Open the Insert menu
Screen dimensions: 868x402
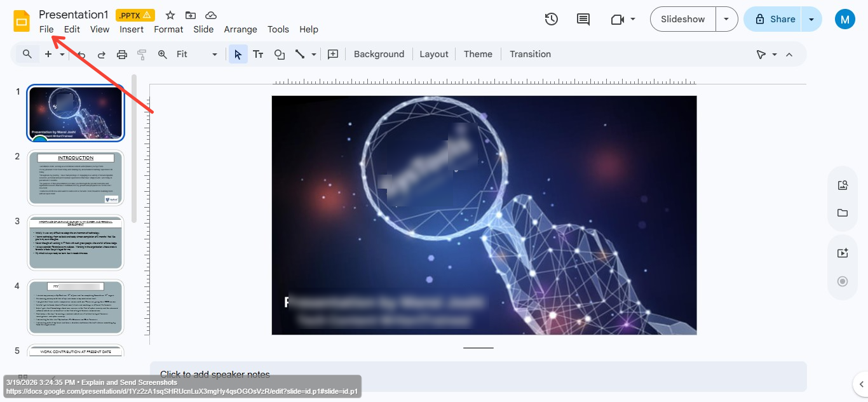click(x=132, y=29)
